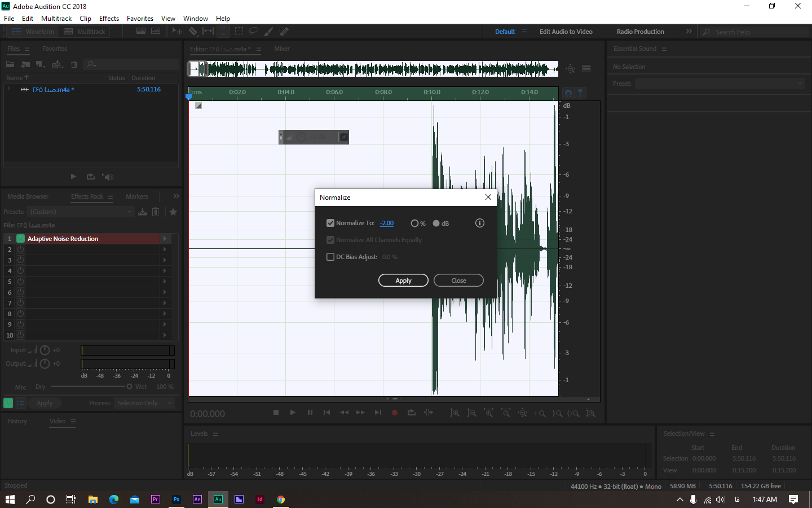Show the Spectral Pitch Display

156,32
